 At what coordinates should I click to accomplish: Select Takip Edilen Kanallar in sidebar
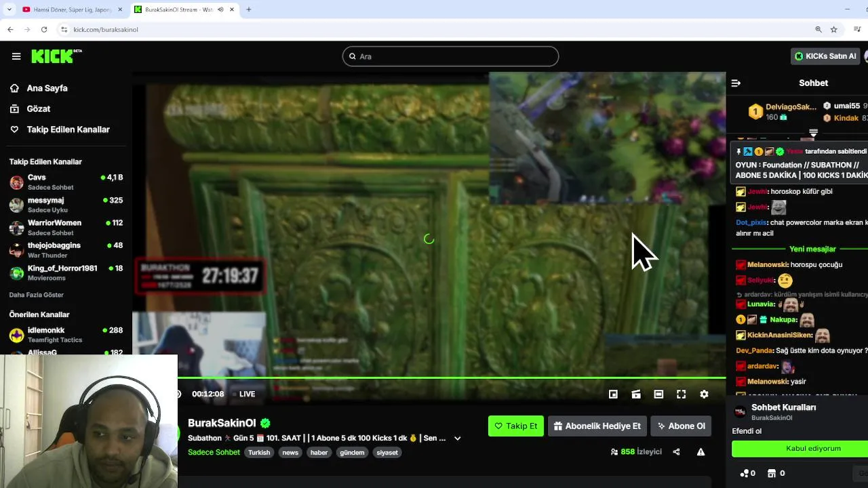tap(68, 129)
